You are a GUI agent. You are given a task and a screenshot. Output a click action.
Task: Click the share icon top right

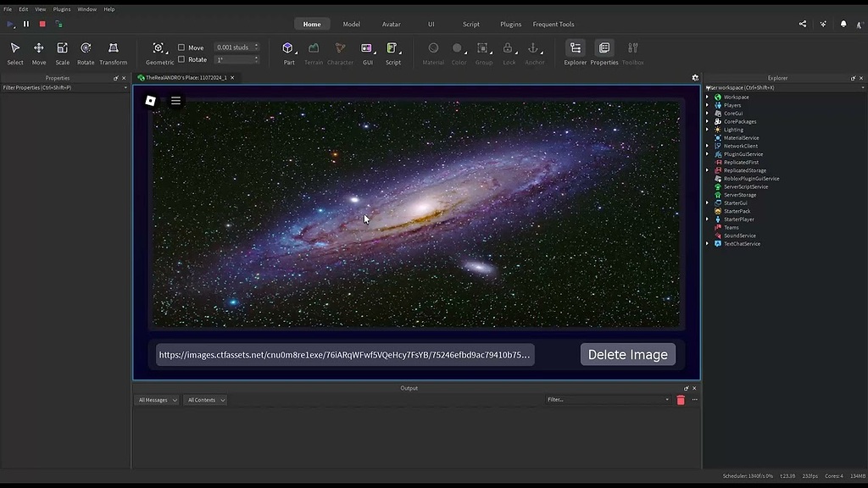[x=802, y=24]
